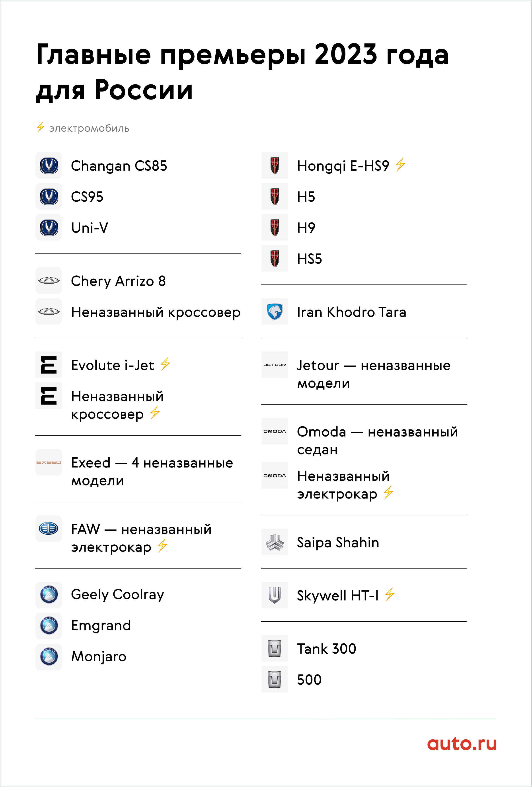Viewport: 532px width, 787px height.
Task: Open the auto.ru logo link
Action: (x=462, y=744)
